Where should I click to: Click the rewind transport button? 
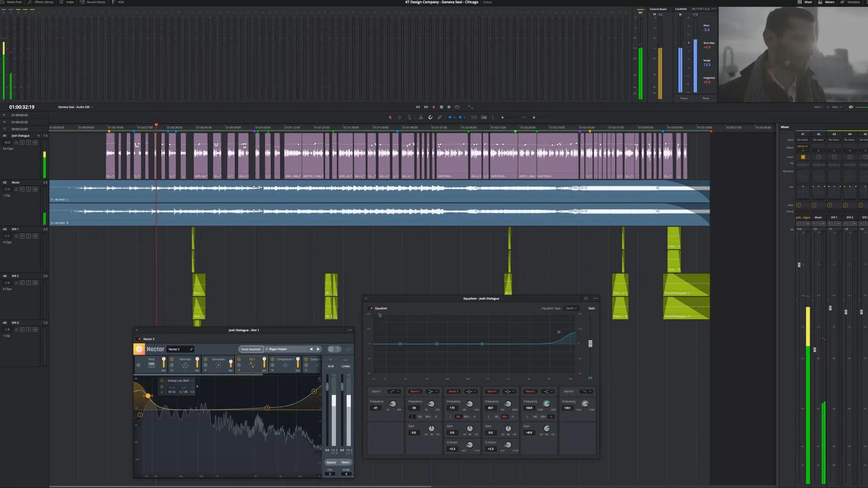[x=418, y=107]
